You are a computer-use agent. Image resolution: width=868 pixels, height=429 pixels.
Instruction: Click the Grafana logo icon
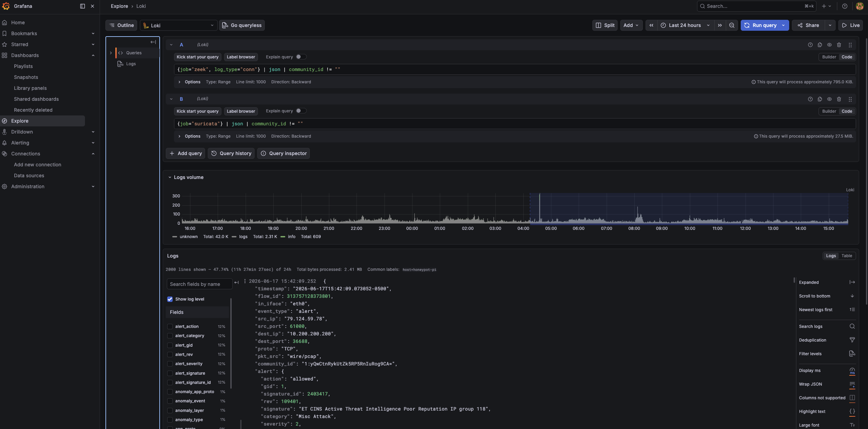pos(6,6)
